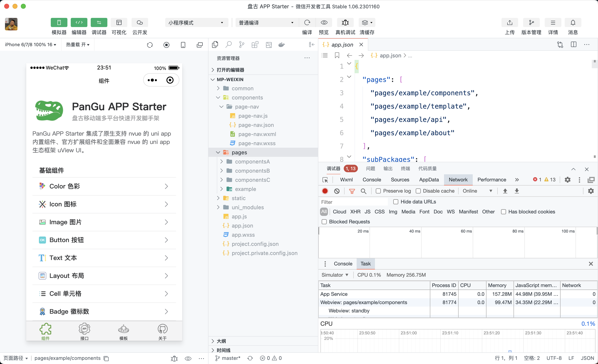Open the Online throttling dropdown
This screenshot has height=364, width=598.
(477, 191)
